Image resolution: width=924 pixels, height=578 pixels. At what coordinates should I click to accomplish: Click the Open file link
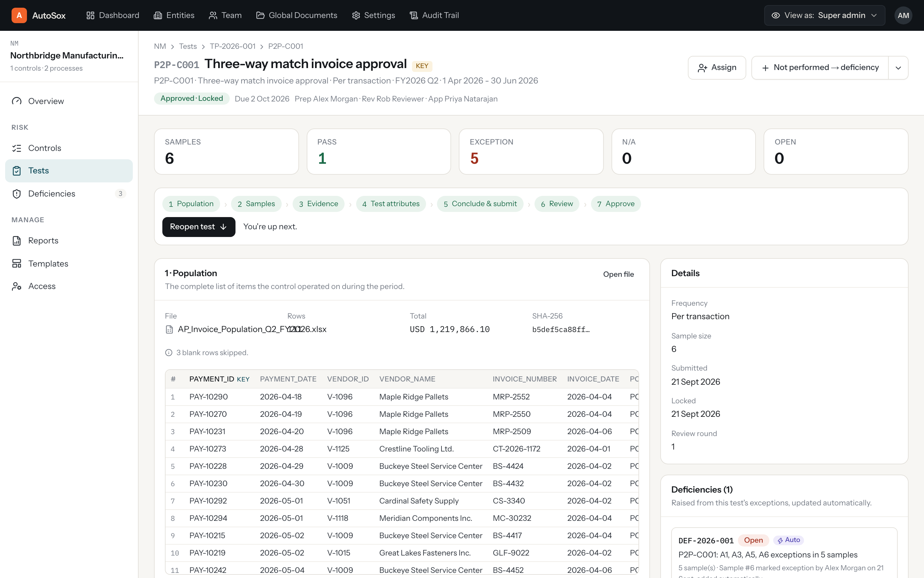(x=618, y=274)
